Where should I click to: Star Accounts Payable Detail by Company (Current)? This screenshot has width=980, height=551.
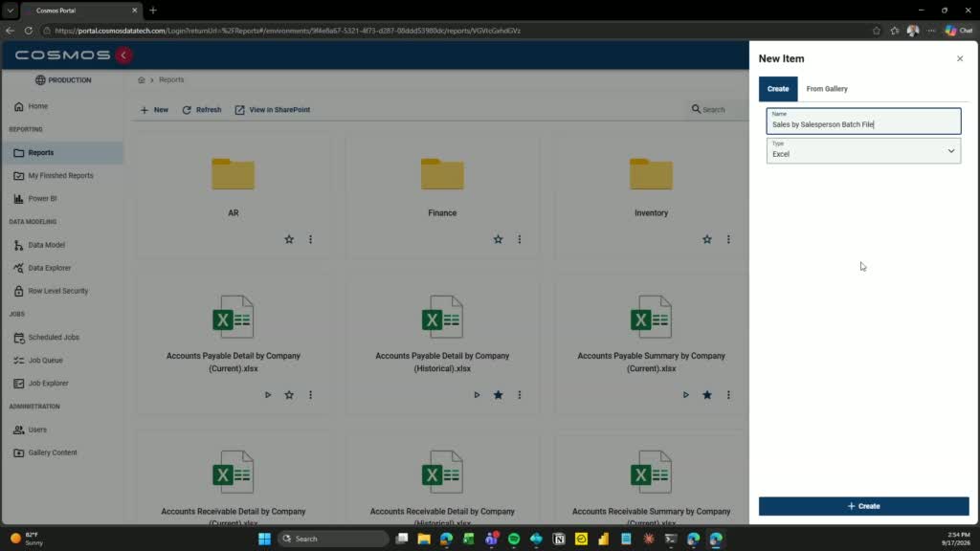click(x=289, y=395)
